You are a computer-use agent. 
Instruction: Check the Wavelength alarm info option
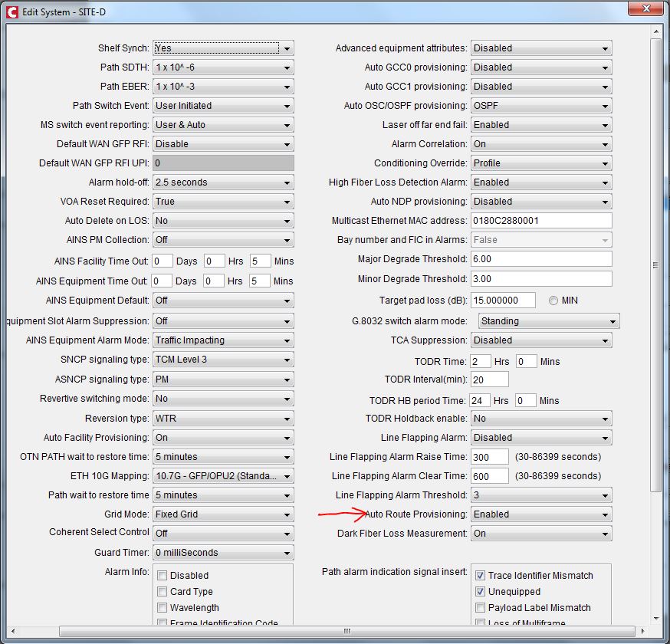click(x=161, y=607)
